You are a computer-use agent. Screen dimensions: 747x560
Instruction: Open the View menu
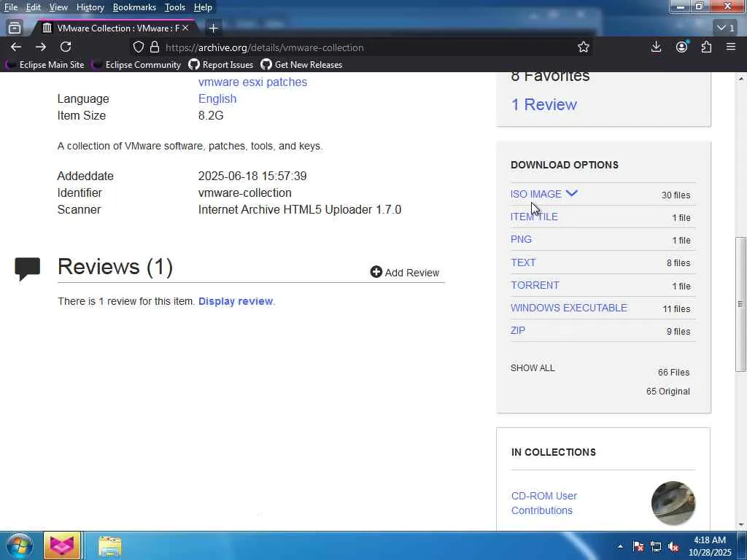point(58,7)
